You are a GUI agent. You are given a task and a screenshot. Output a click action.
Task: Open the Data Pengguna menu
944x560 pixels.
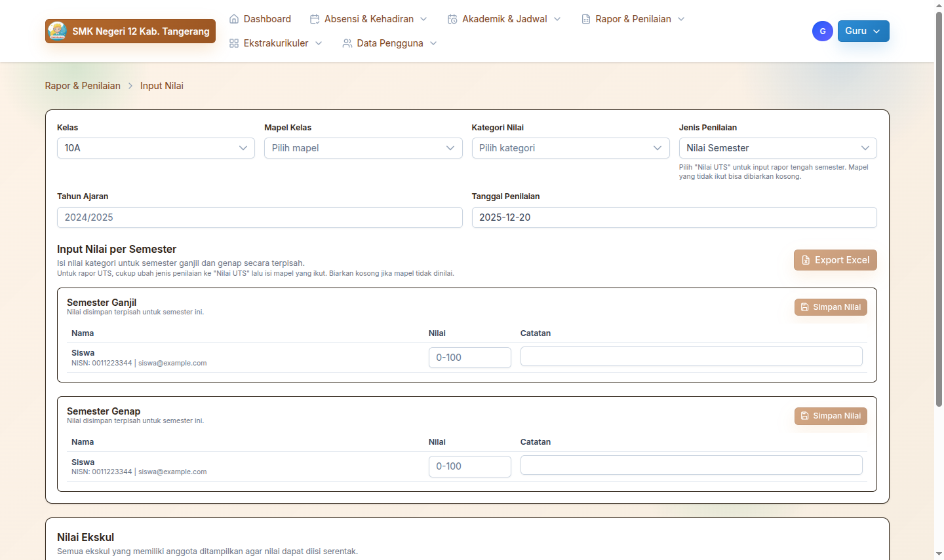pos(390,43)
